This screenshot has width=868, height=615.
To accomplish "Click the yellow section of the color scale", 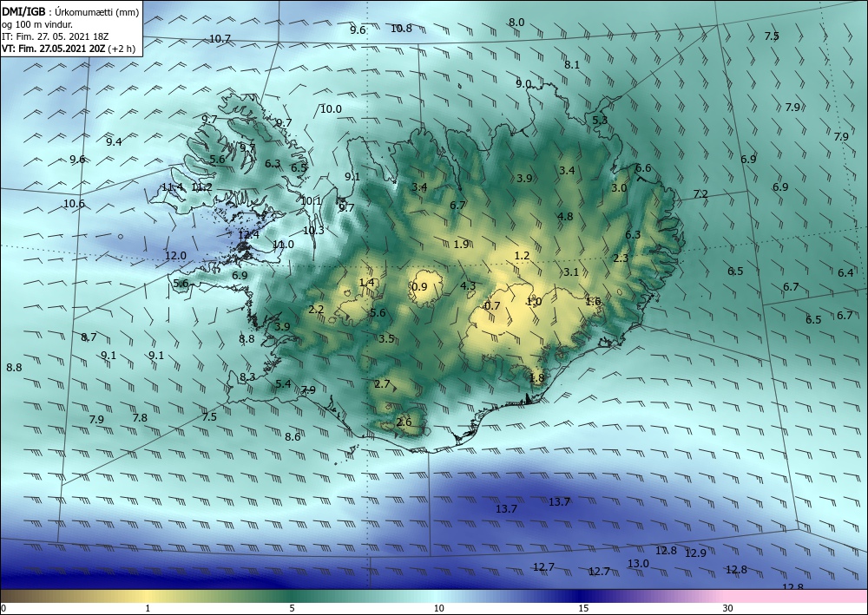I will [x=147, y=596].
